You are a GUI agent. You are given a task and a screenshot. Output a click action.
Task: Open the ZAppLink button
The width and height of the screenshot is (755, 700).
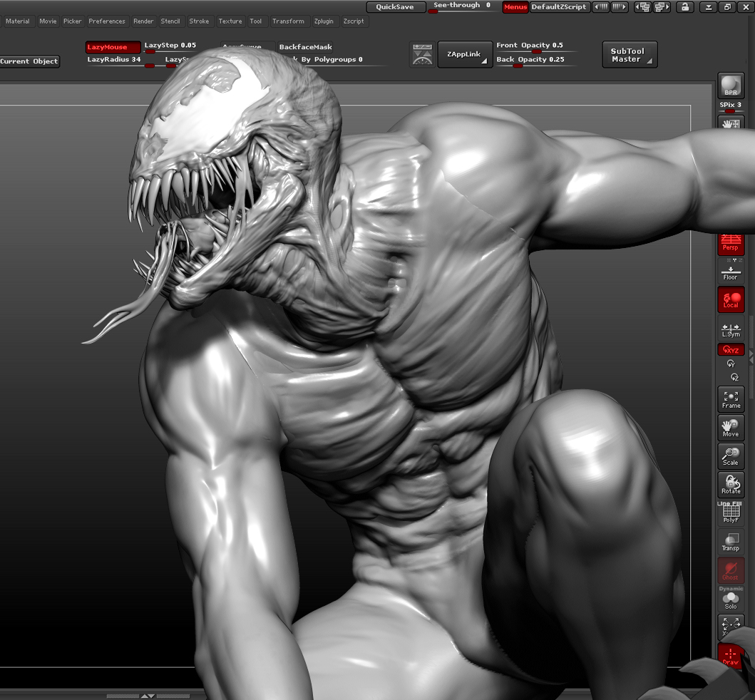point(465,54)
